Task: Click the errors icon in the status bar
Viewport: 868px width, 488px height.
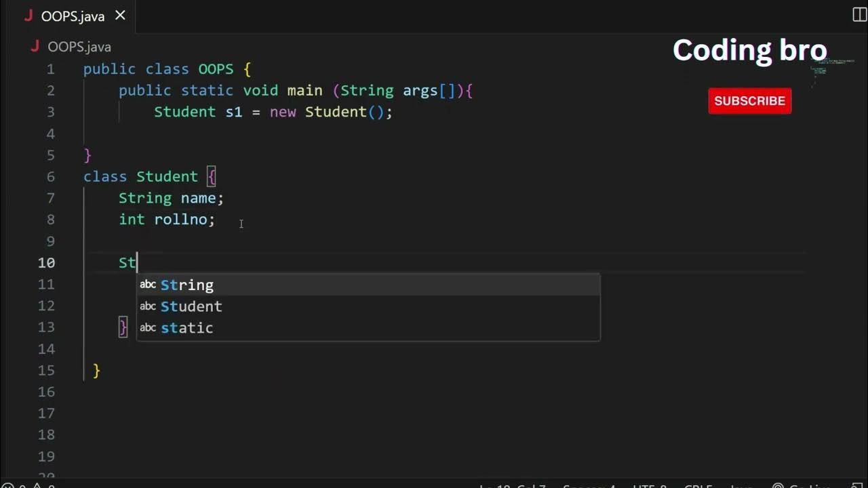Action: coord(5,485)
